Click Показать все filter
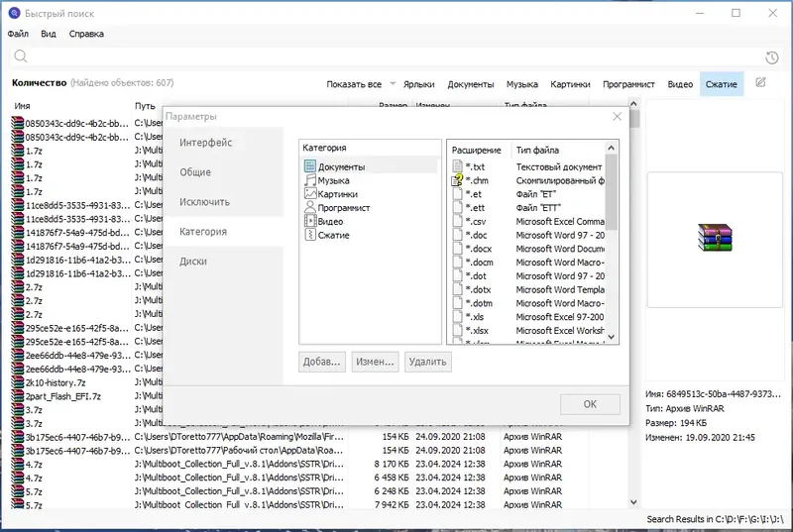 (354, 84)
